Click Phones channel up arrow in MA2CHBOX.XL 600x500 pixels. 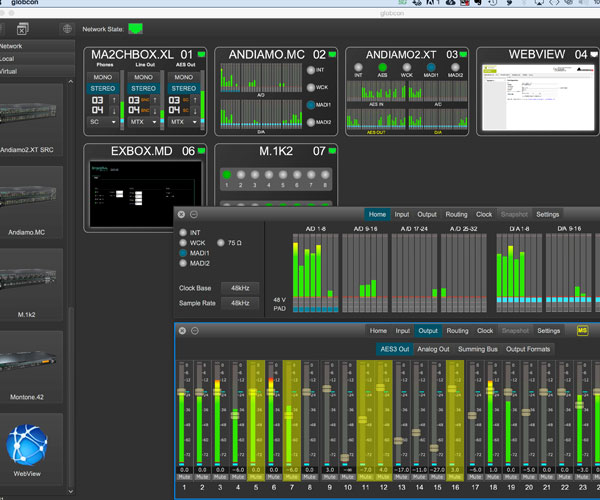[x=114, y=100]
